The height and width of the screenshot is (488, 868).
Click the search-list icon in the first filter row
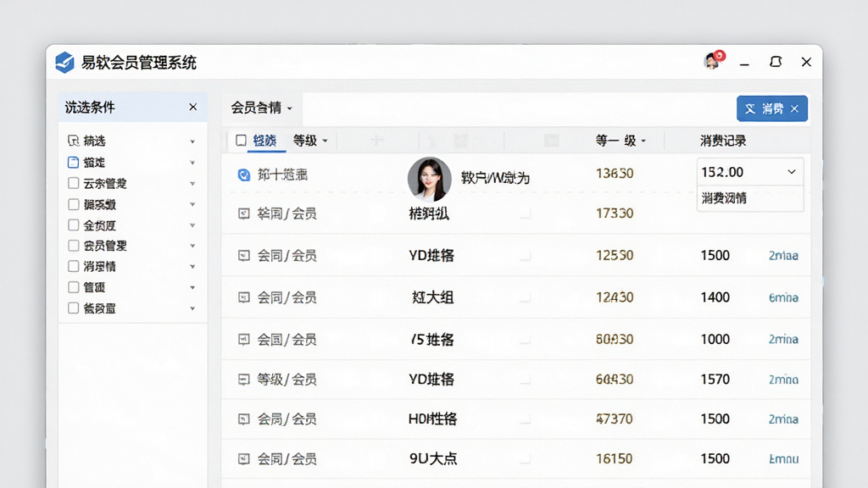pos(73,141)
